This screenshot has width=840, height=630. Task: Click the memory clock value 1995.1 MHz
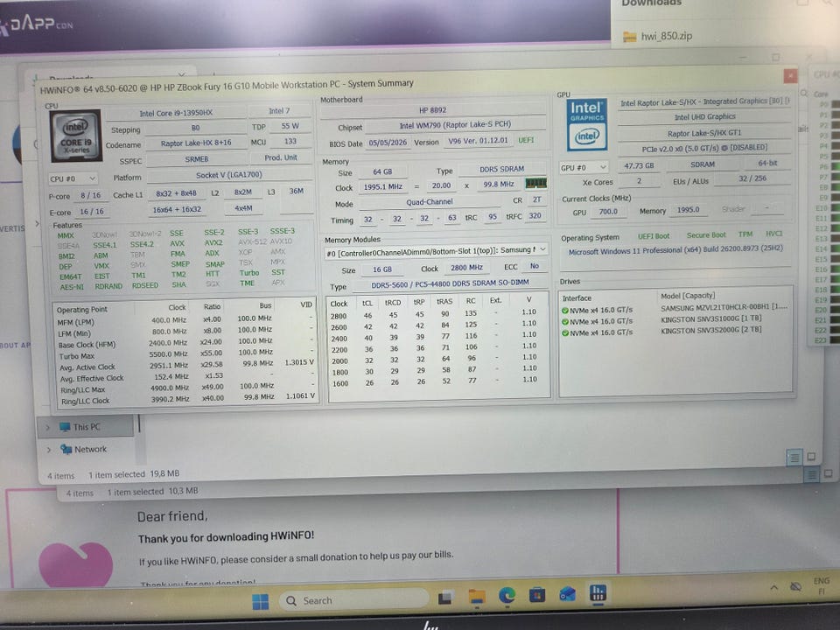click(x=382, y=186)
